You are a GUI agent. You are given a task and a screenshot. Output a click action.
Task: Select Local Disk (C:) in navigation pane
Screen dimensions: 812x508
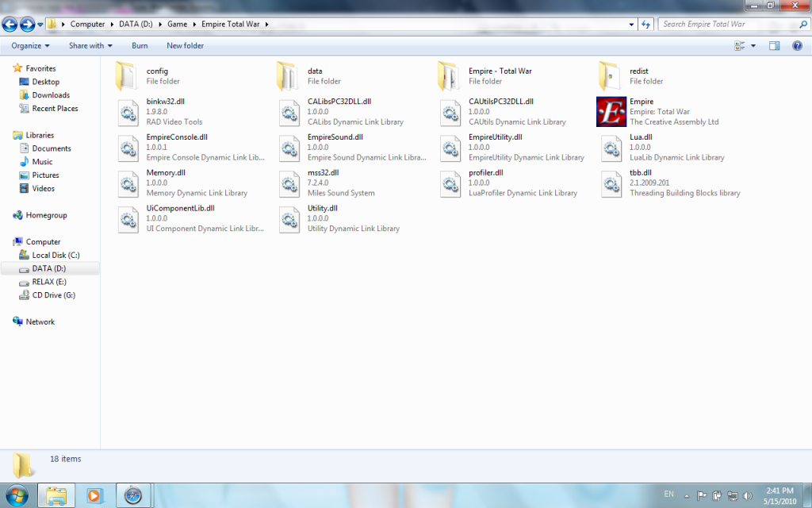[56, 256]
